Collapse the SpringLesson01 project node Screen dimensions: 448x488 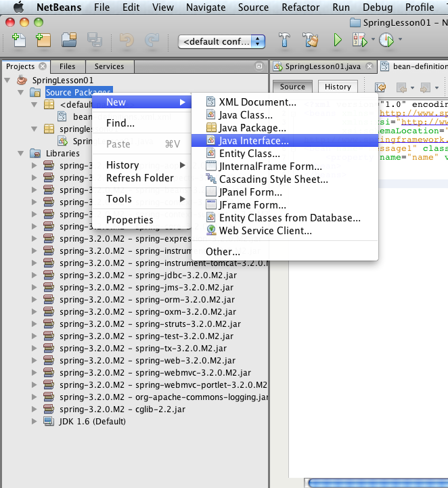[x=7, y=81]
